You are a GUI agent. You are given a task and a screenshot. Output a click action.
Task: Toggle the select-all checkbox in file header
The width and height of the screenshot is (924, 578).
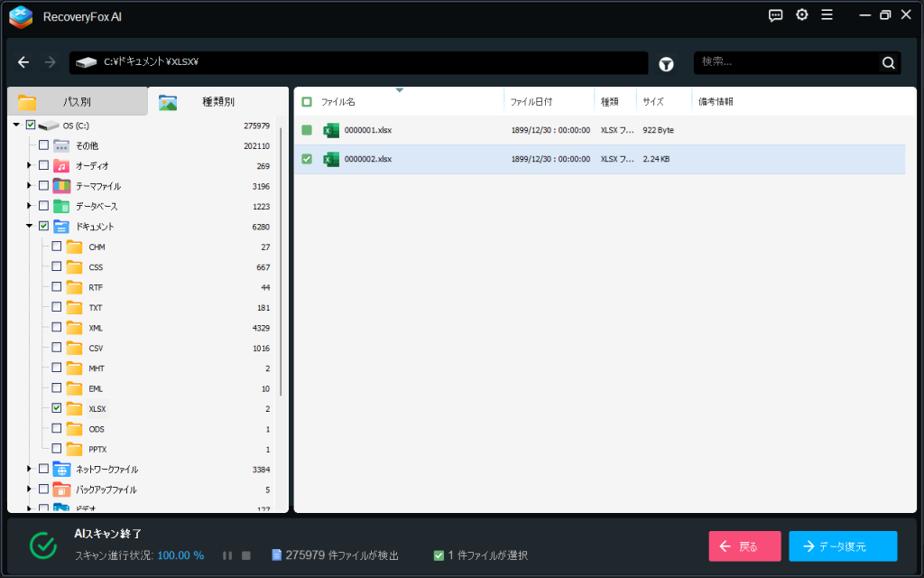307,102
